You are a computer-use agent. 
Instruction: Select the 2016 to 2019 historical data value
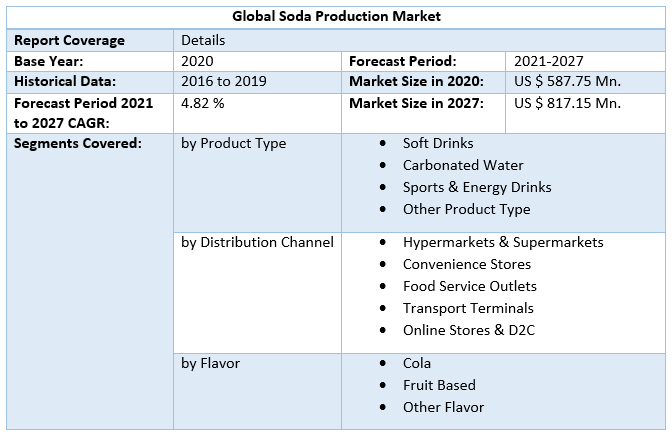click(224, 81)
